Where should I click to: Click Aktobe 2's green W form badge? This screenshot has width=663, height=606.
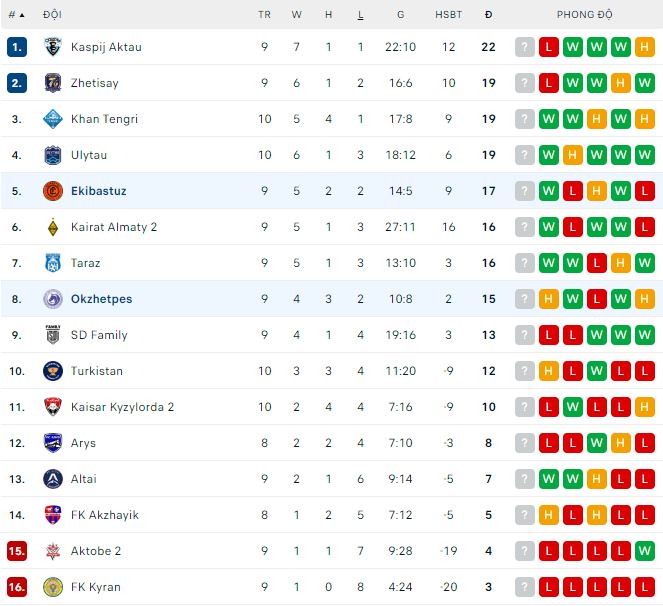click(644, 551)
